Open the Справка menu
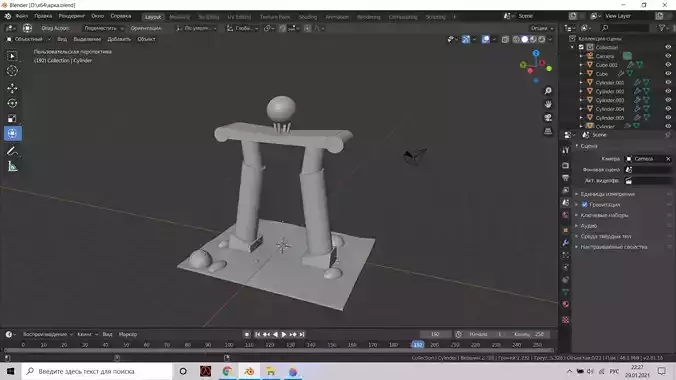676x380 pixels. point(121,16)
